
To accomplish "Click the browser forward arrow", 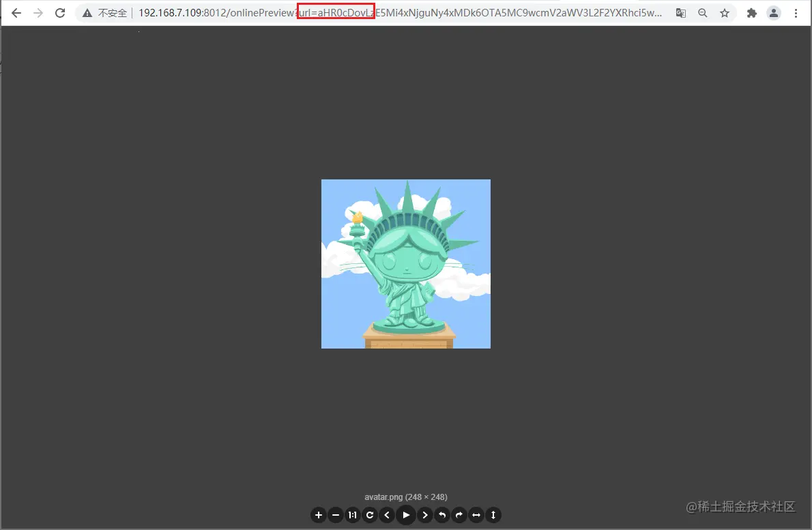I will [38, 13].
